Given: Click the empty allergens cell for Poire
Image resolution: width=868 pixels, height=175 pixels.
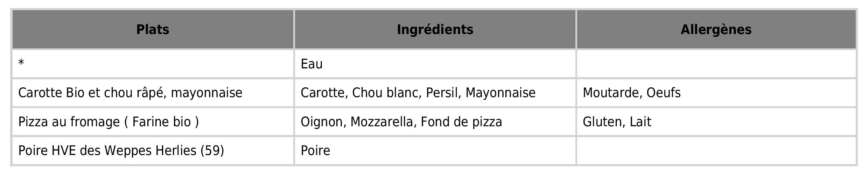Looking at the screenshot, I should 716,151.
